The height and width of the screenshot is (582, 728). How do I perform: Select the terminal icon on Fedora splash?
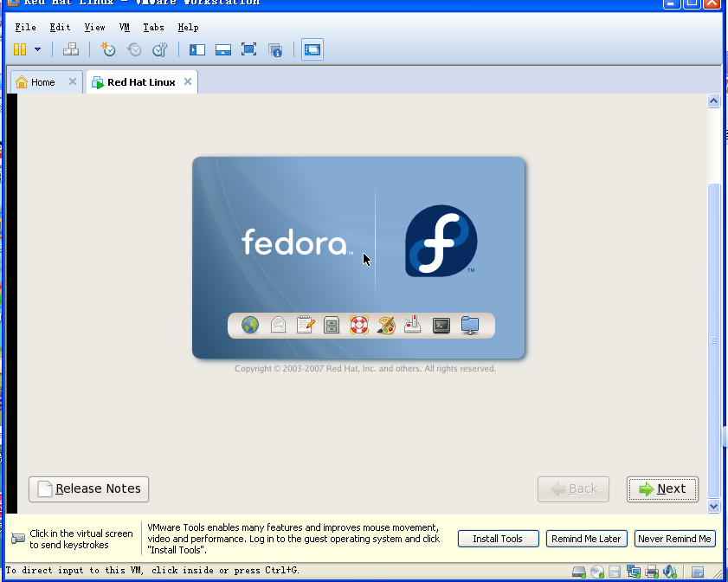(x=441, y=326)
